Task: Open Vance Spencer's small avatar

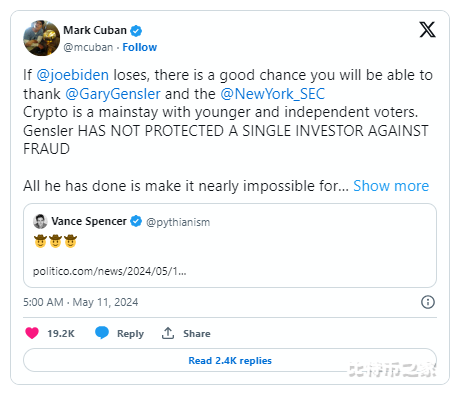Action: (40, 221)
